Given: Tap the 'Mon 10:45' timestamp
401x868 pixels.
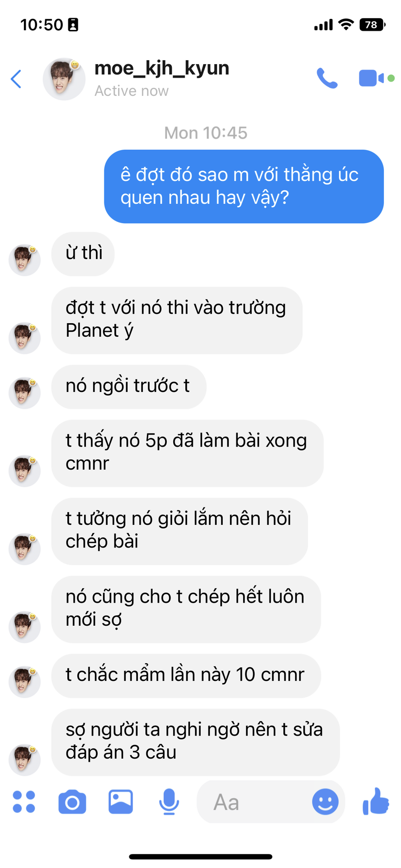Looking at the screenshot, I should click(x=206, y=133).
